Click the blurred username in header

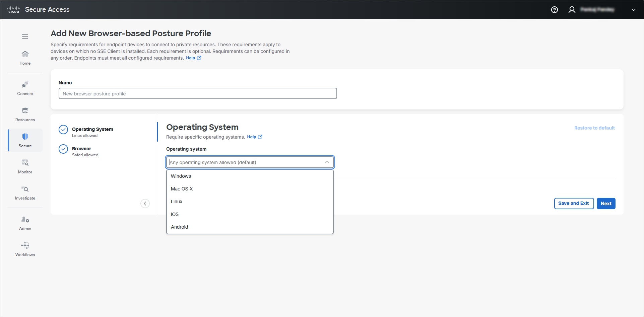click(598, 10)
